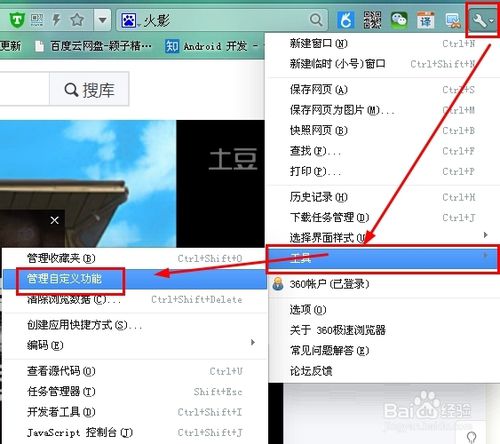Select 新建临时(小号)窗口 menu item

click(382, 63)
